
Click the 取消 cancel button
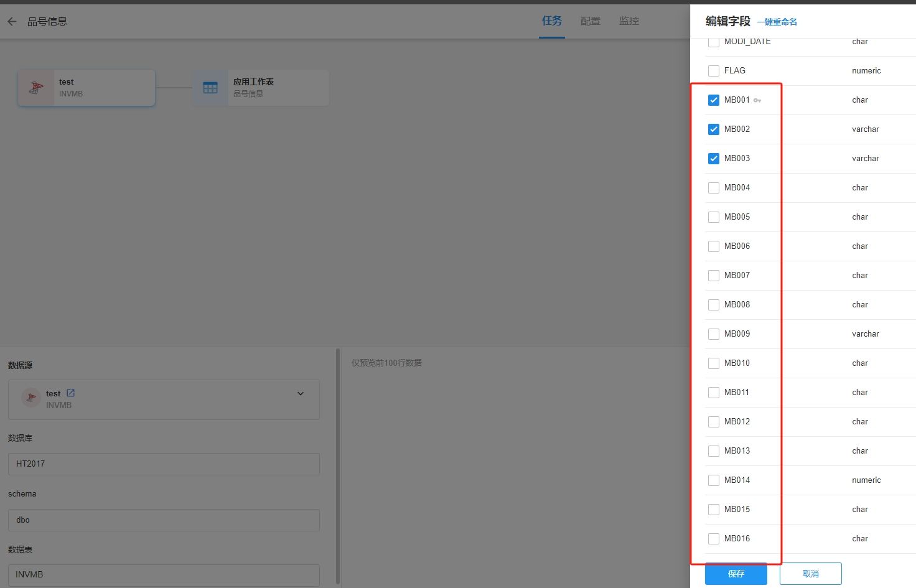810,573
